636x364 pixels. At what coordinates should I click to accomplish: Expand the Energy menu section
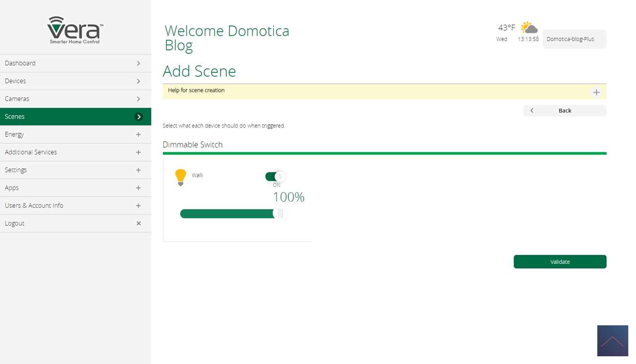(x=138, y=135)
